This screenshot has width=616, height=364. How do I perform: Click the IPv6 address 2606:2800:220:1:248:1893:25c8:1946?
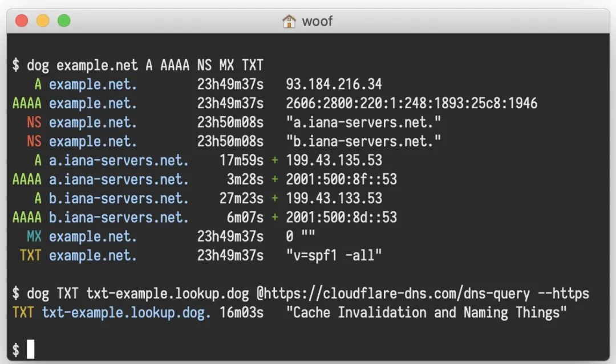[411, 103]
